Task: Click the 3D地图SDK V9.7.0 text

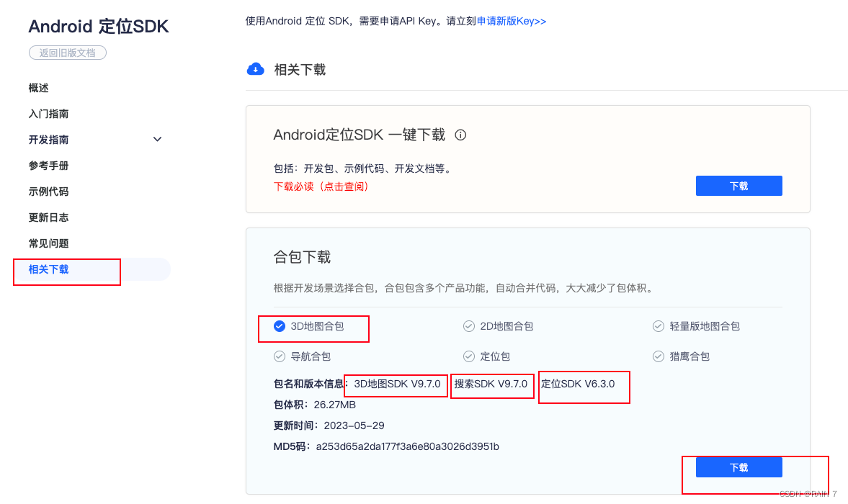Action: (x=398, y=384)
